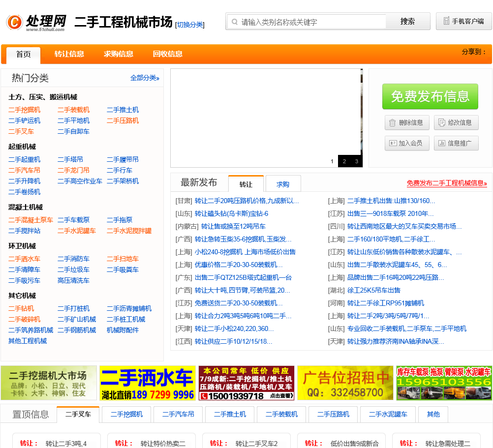Screen dimensions: 493x448
Task: Open the 手机客户端 mobile client button
Action: 464,21
